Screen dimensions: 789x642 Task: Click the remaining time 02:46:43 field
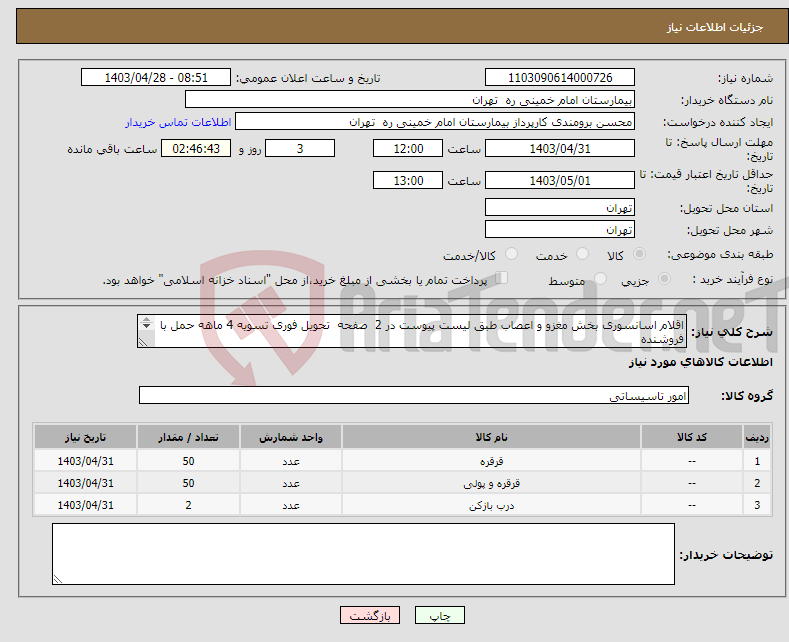click(196, 148)
